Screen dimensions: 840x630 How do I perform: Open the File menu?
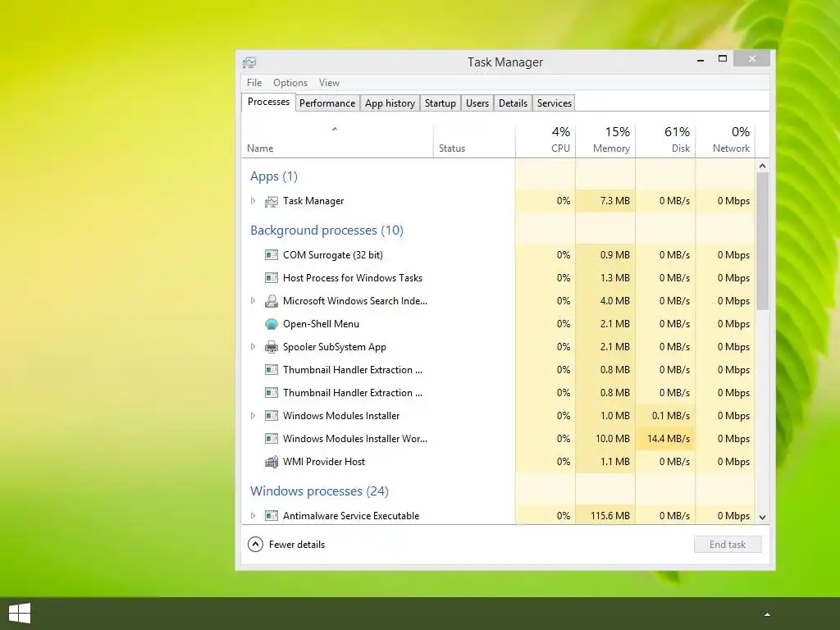coord(254,83)
